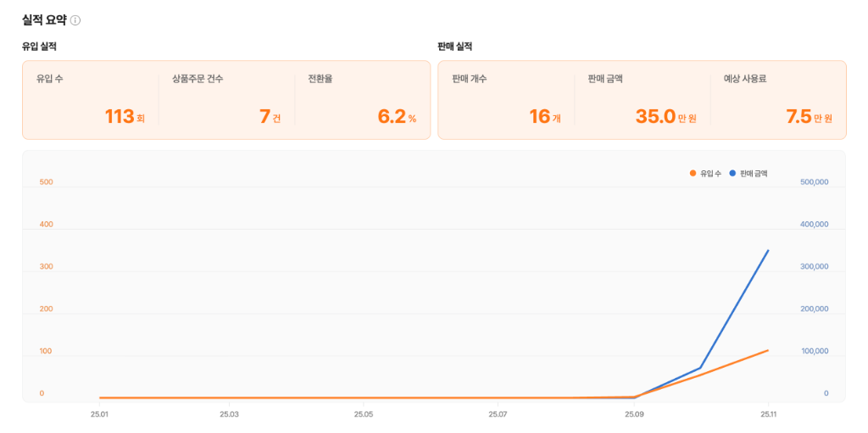Select the 상품주문 건수 card showing 7건
Screen dimensions: 868x433
(x=227, y=99)
